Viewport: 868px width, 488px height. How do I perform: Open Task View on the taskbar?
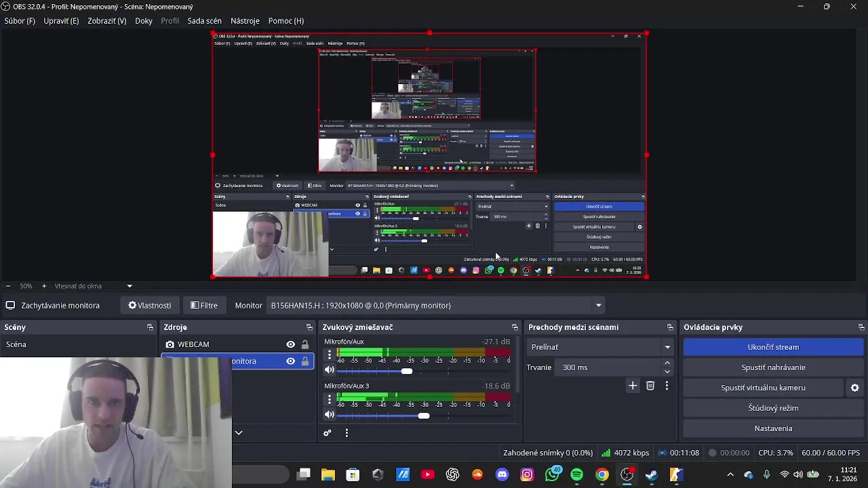[304, 474]
